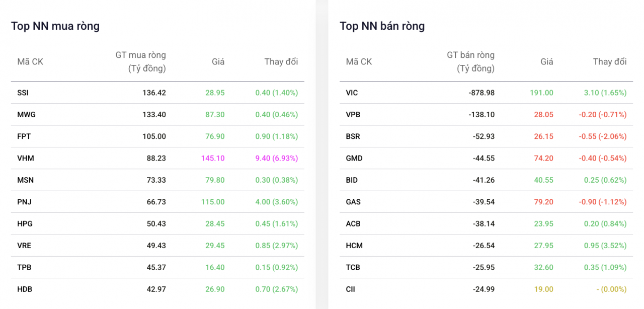The height and width of the screenshot is (309, 644).
Task: Click 'Thay đổi' header in sell table
Action: [x=609, y=62]
